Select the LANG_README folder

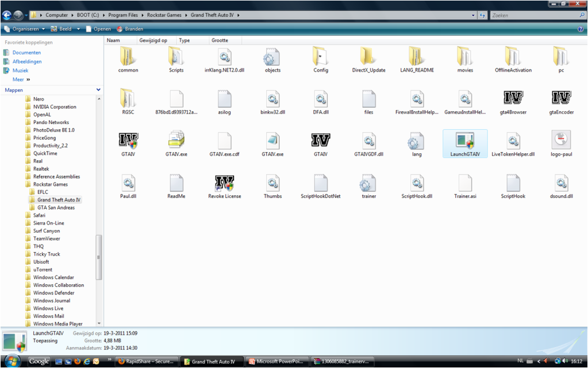click(x=417, y=60)
